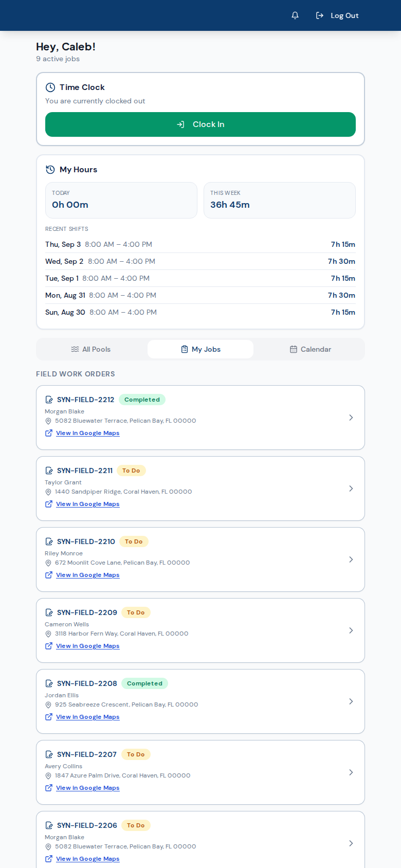Click the work order icon for SYN-FIELD-2211

[x=49, y=471]
